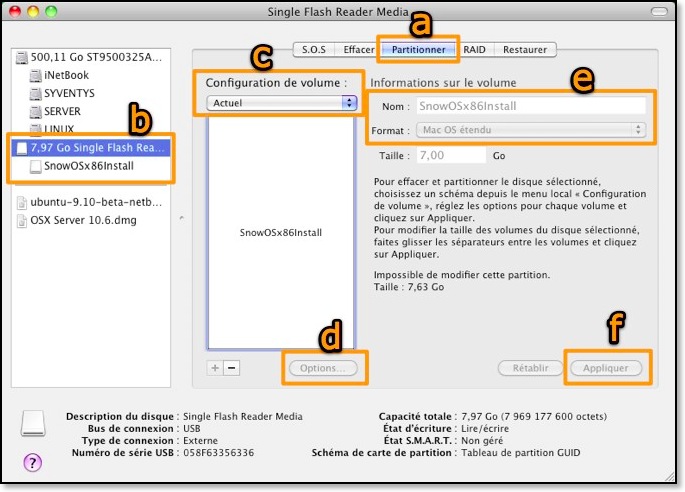Open the Format dropdown Mac OS étendu

point(531,130)
